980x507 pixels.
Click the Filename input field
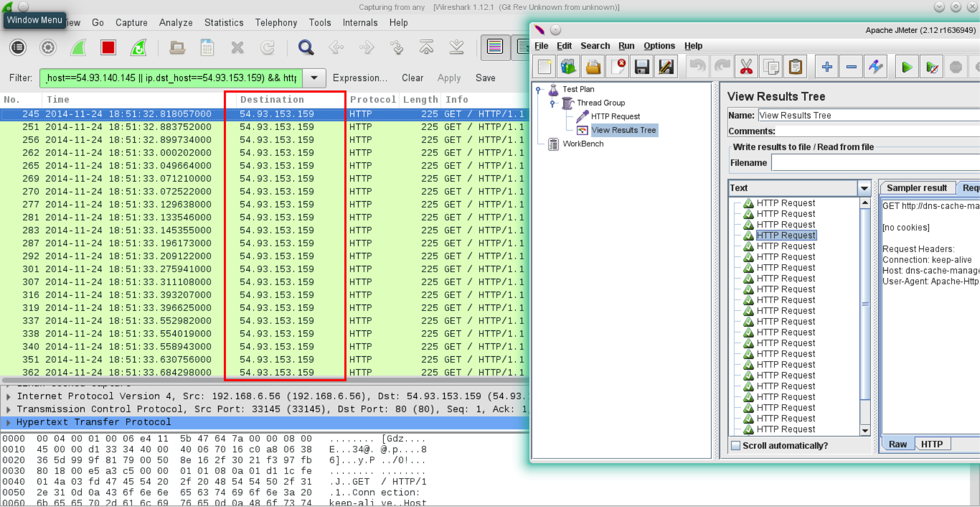(876, 163)
